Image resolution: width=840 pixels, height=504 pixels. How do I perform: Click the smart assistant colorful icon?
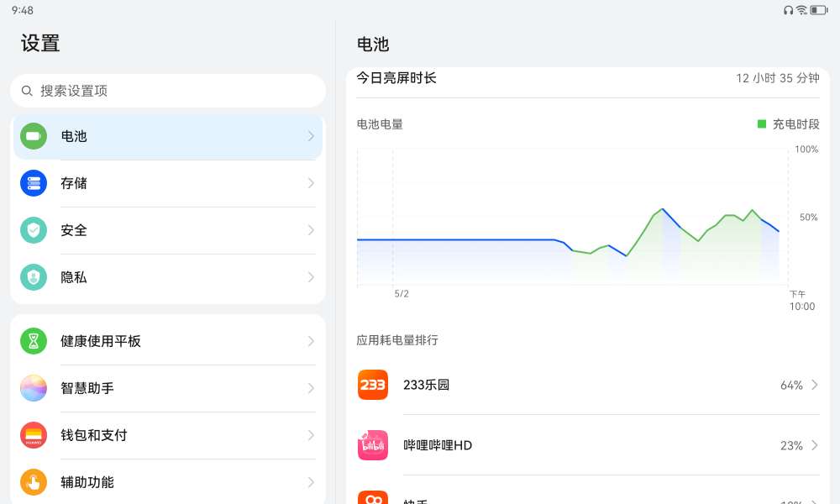click(x=34, y=388)
